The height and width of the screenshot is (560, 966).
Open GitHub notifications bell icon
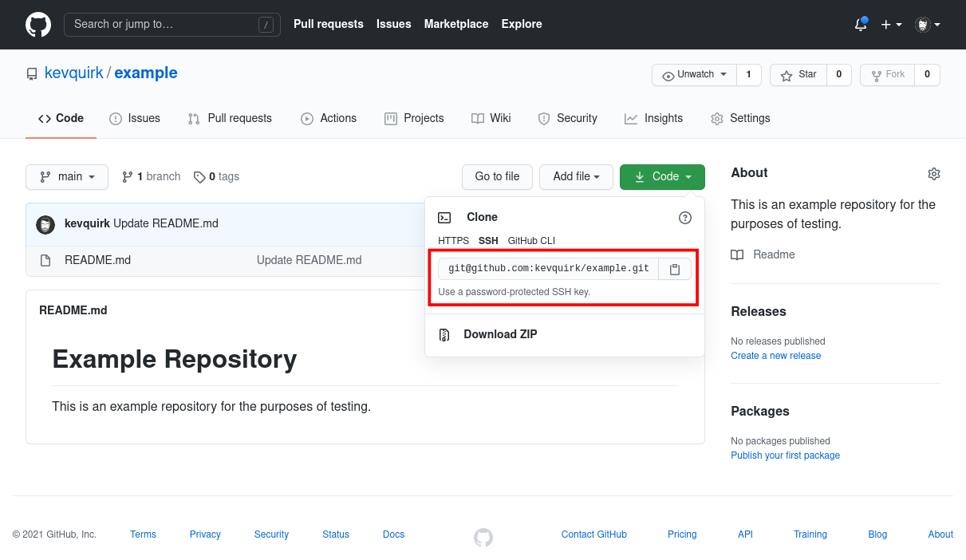point(860,25)
